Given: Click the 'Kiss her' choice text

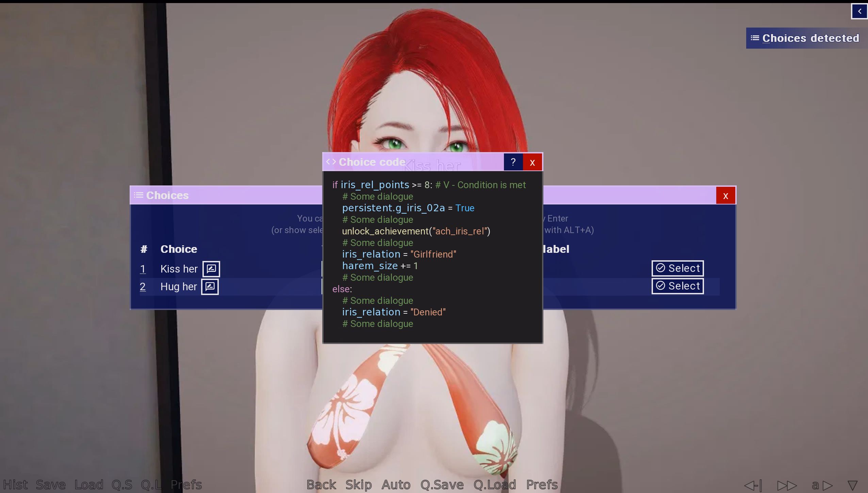Looking at the screenshot, I should [179, 269].
